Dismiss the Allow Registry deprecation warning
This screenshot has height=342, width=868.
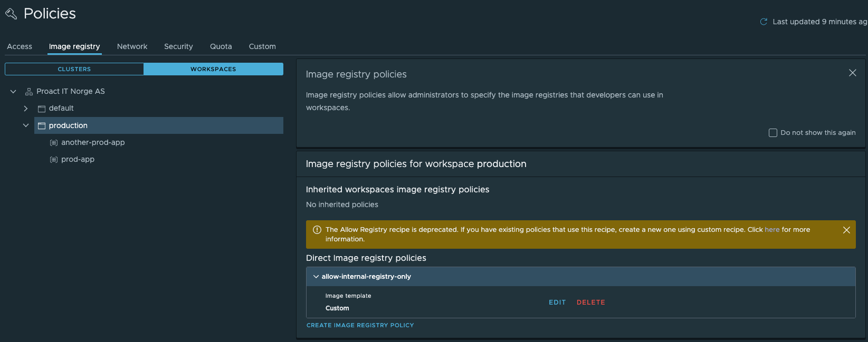click(x=846, y=230)
